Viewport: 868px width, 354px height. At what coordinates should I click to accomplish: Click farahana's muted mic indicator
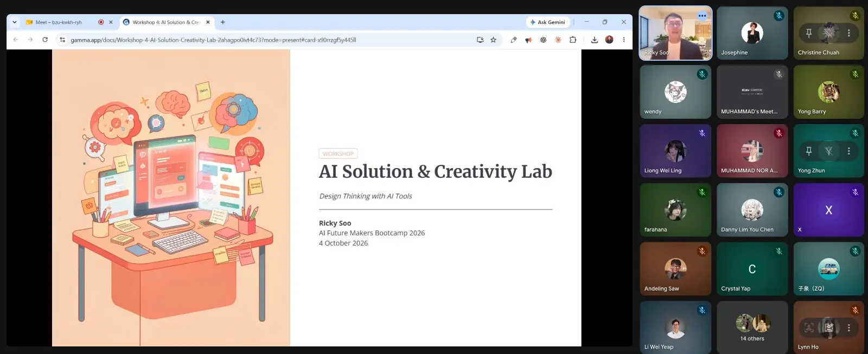point(702,192)
